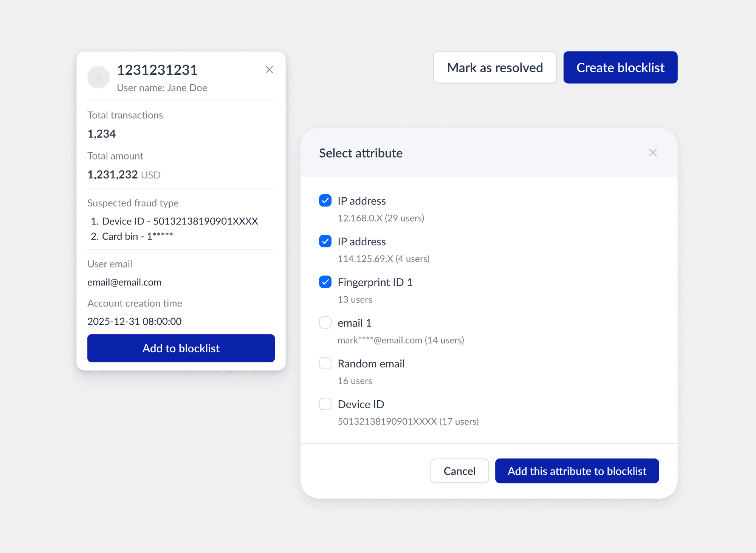
Task: Click the 1,234 total transactions value
Action: pyautogui.click(x=101, y=134)
